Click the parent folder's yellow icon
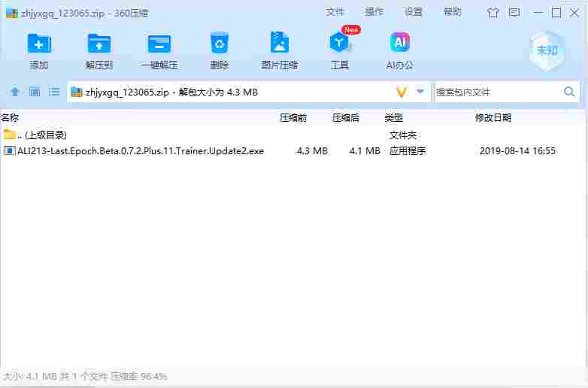588x388 pixels. pos(9,134)
